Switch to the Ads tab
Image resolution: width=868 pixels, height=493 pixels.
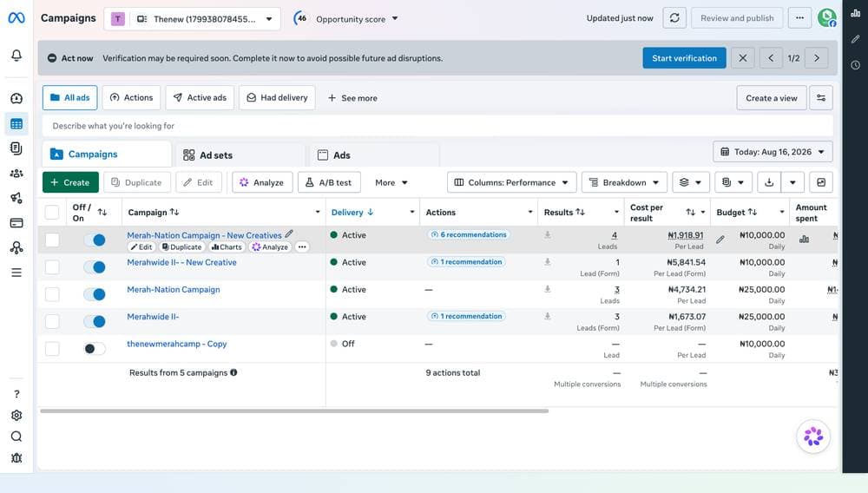tap(374, 154)
